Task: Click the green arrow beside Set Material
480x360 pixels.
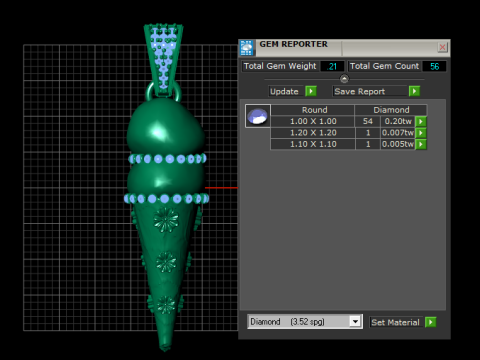Action: 431,322
